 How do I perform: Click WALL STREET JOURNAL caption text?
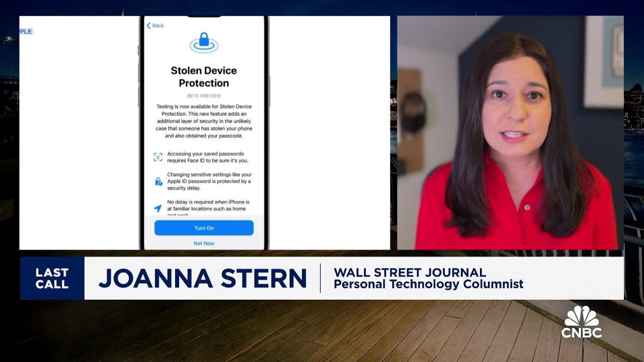(x=410, y=273)
